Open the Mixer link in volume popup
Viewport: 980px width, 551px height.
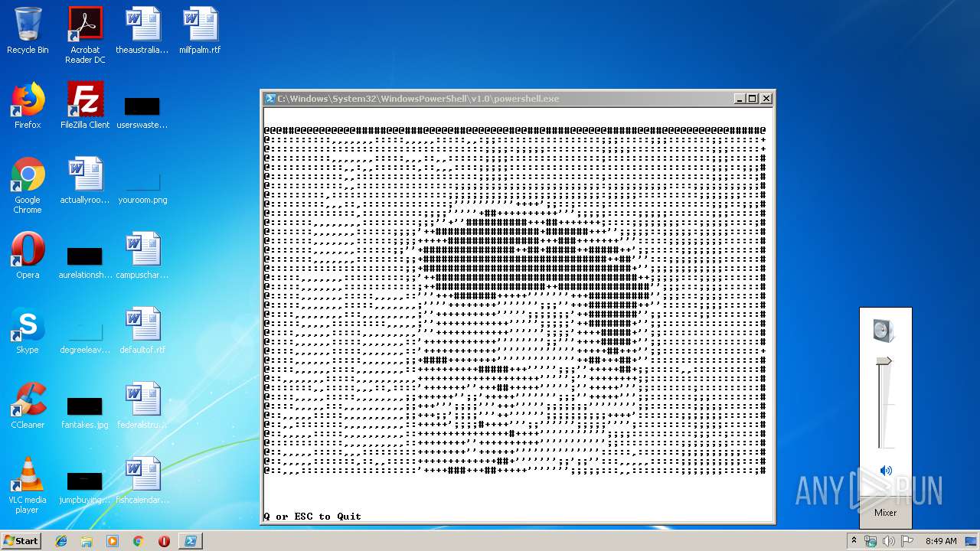[x=886, y=513]
